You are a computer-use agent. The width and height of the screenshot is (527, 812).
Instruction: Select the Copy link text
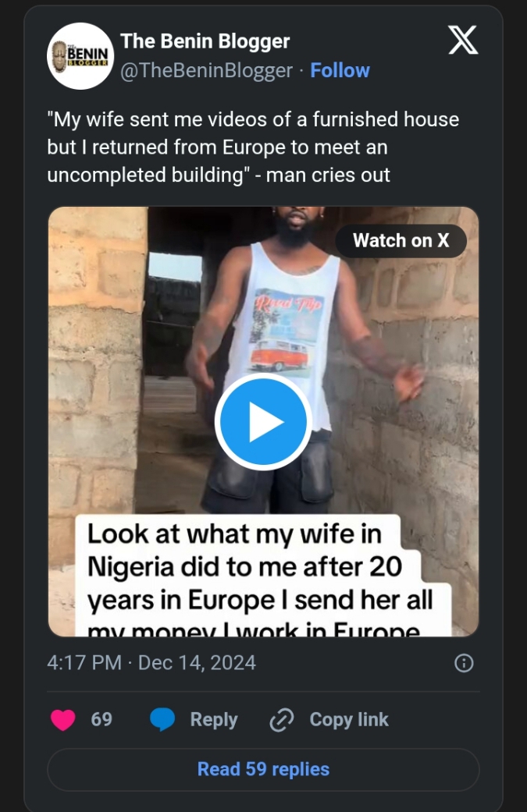349,719
